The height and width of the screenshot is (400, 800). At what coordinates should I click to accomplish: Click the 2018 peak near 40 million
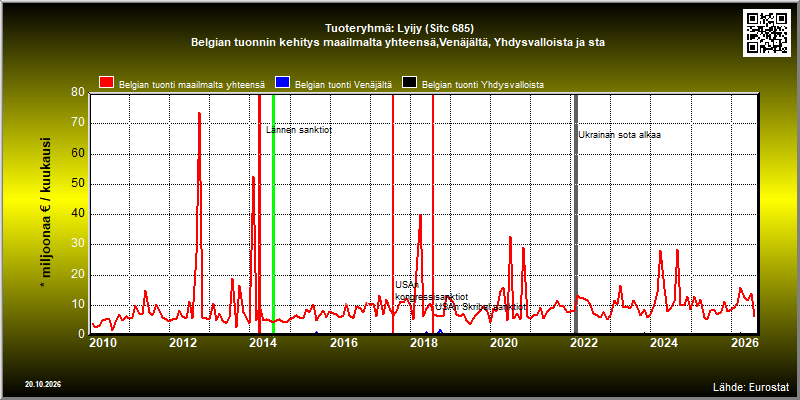point(420,215)
